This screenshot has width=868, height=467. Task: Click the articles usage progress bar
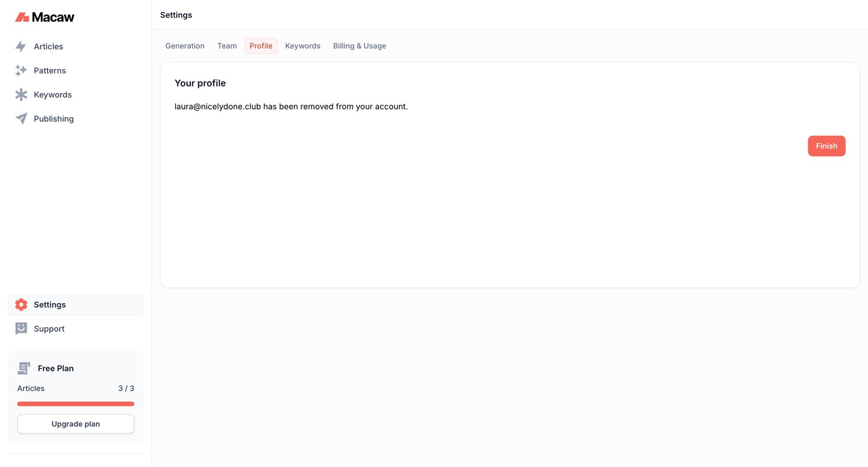click(76, 404)
